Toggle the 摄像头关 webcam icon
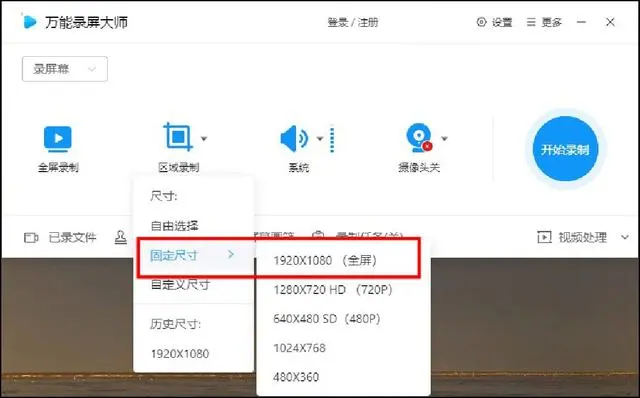The height and width of the screenshot is (398, 640). coord(419,138)
